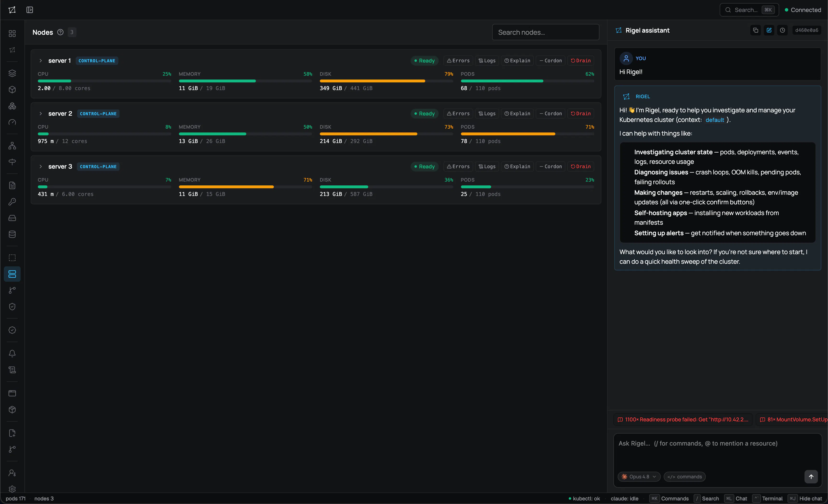
Task: Click Errors button for server 3
Action: pos(458,166)
